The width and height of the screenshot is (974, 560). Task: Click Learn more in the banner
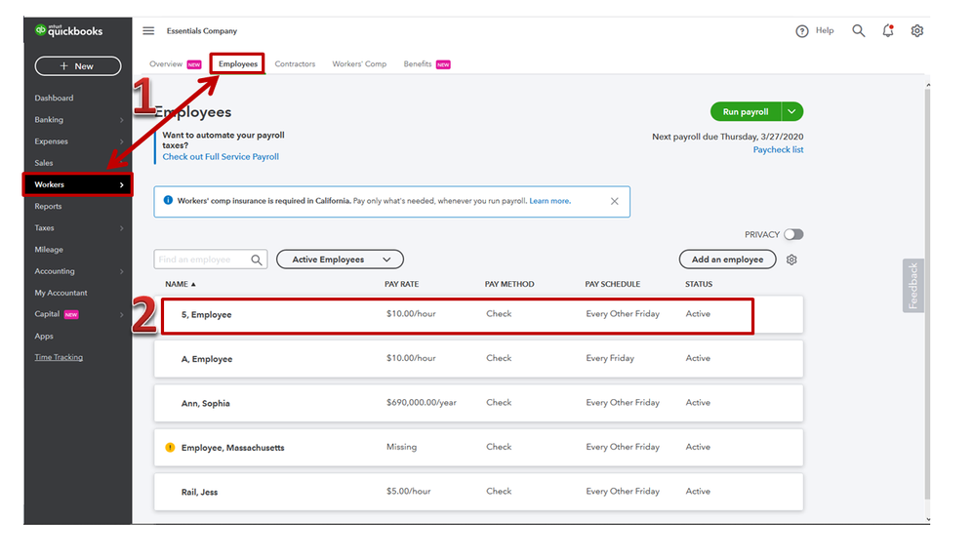coord(549,201)
